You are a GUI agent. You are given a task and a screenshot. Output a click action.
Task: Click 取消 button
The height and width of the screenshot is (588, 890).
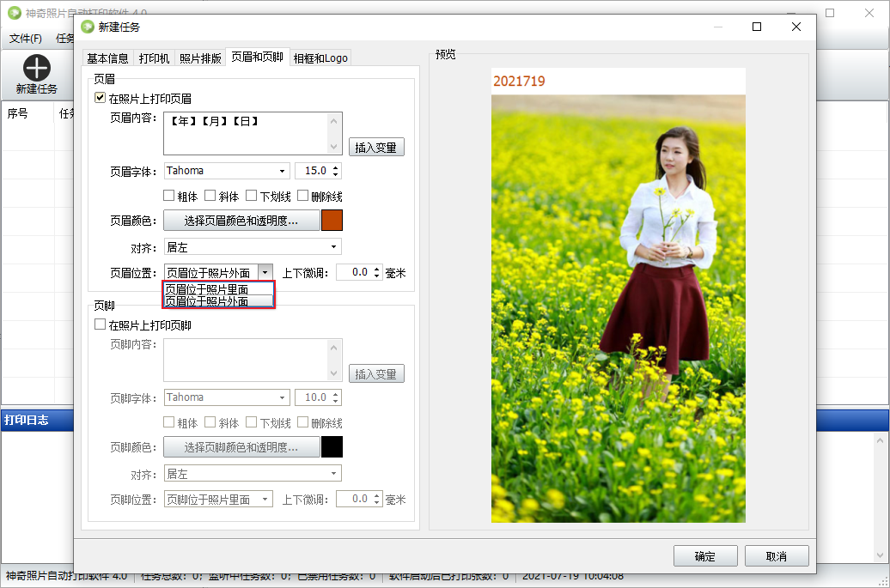click(x=776, y=556)
